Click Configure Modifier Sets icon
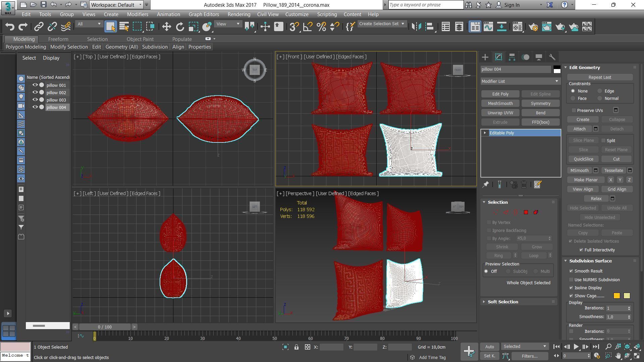The height and width of the screenshot is (362, 644). 537,185
